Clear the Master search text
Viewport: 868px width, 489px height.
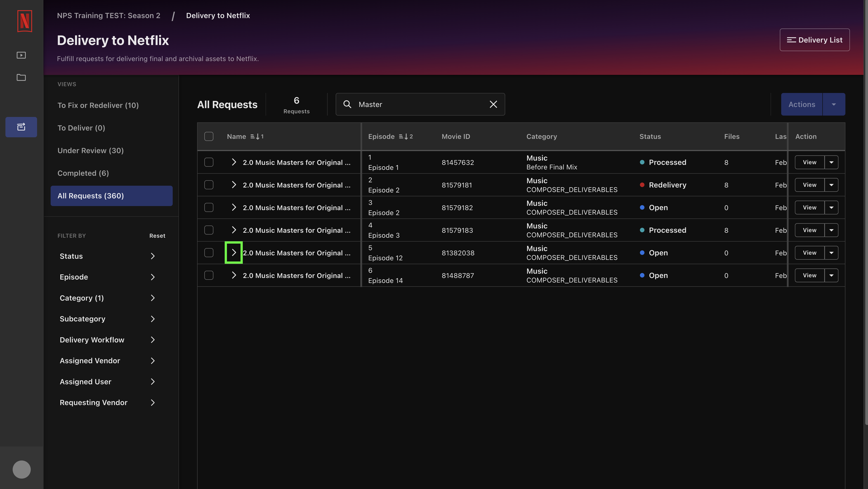coord(493,104)
